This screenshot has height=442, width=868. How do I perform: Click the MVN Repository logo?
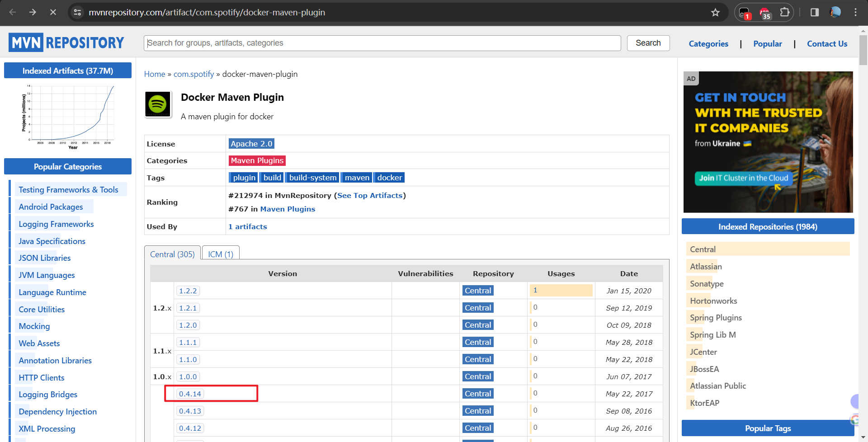[x=66, y=42]
